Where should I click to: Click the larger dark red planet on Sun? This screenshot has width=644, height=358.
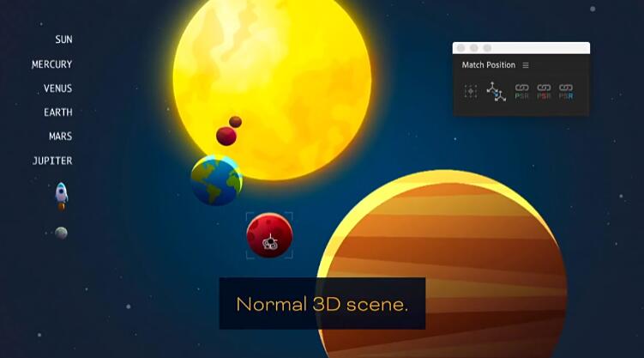point(226,136)
